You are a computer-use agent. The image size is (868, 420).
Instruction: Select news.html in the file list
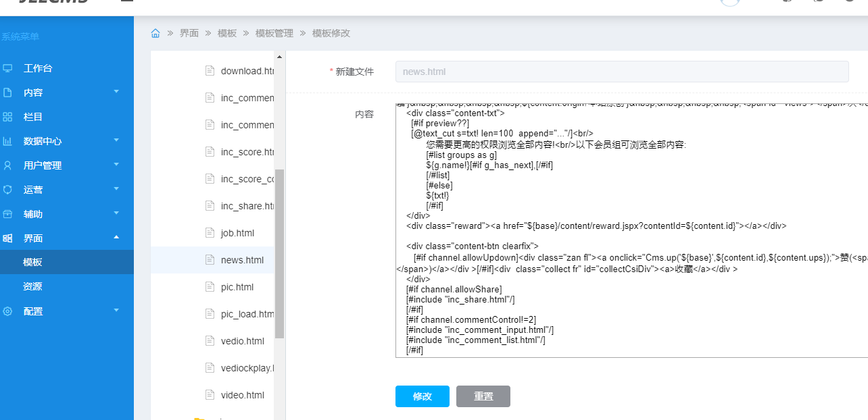[x=243, y=260]
